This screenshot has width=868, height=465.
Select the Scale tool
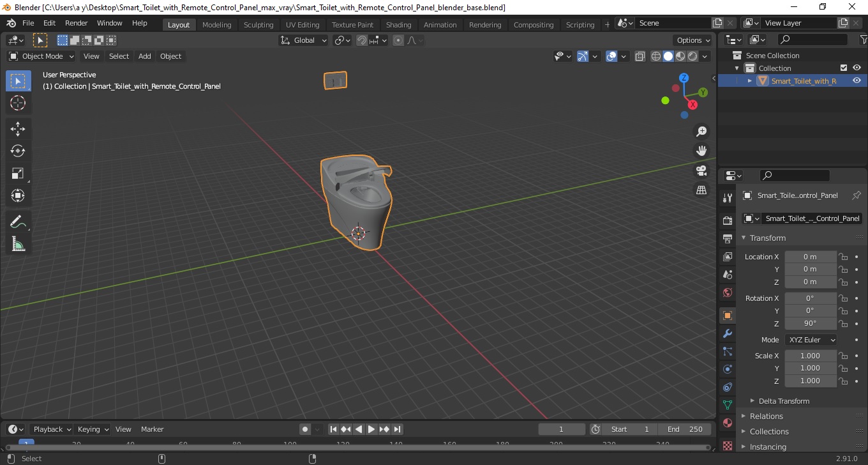coord(18,173)
